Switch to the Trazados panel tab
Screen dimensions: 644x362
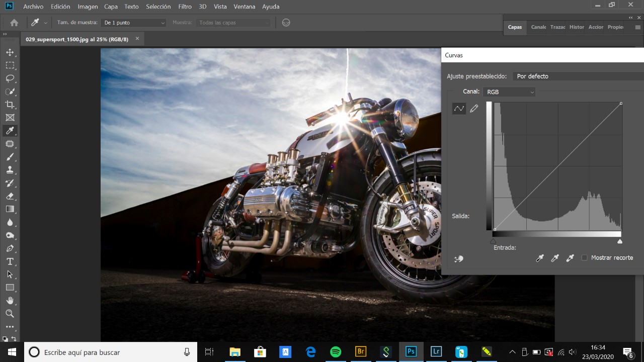click(x=557, y=27)
